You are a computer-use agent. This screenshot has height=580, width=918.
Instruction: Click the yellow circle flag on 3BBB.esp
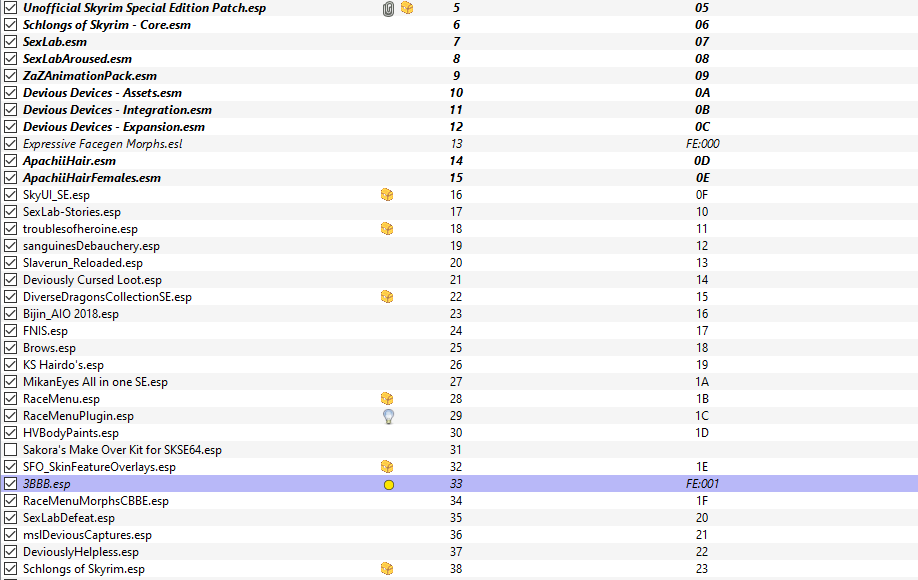[x=389, y=485]
